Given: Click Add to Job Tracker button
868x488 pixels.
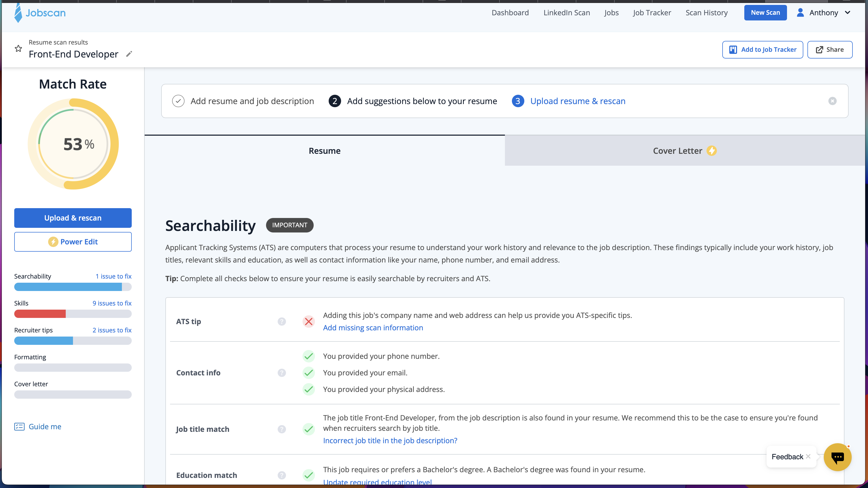Looking at the screenshot, I should pos(762,49).
